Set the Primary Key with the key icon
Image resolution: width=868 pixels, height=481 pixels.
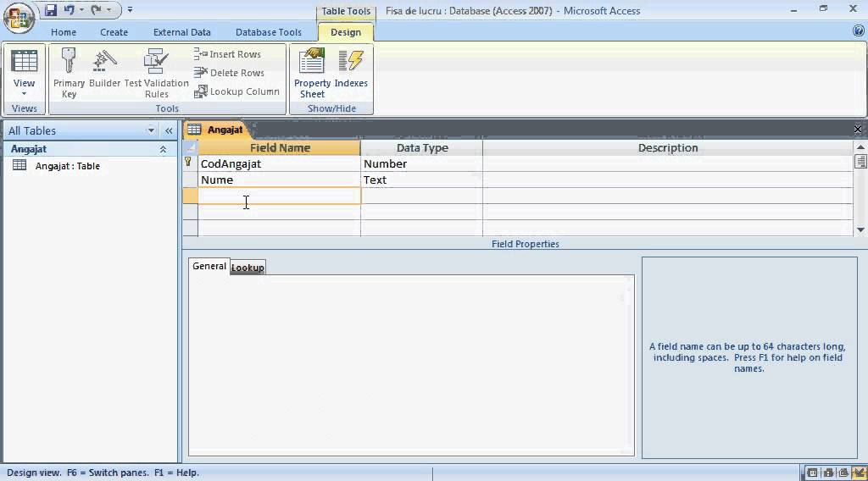tap(70, 73)
